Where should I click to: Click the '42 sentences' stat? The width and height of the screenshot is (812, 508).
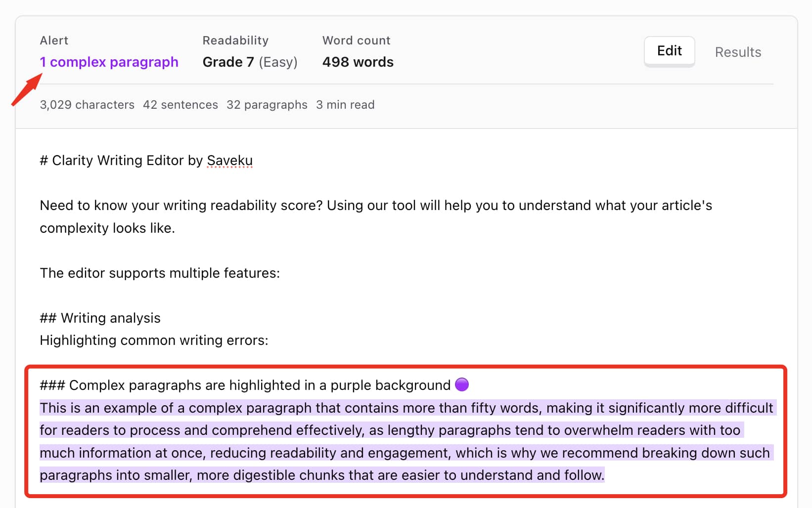point(180,105)
